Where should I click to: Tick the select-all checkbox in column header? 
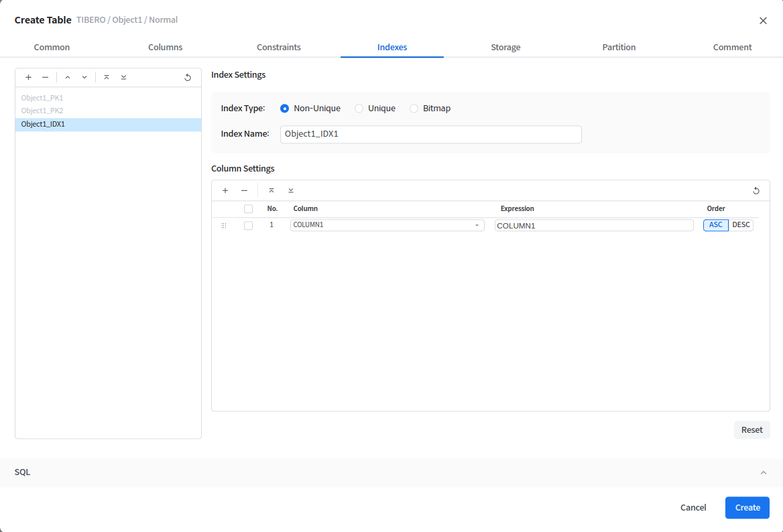coord(248,209)
